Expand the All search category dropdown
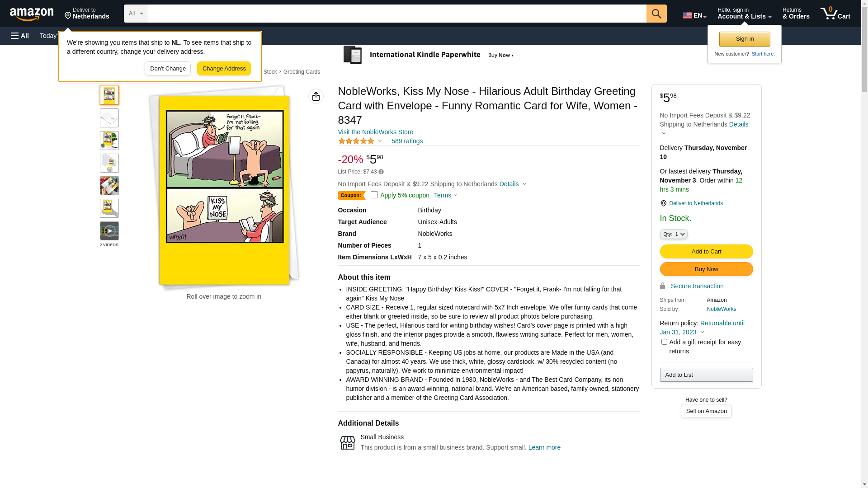The width and height of the screenshot is (868, 488). 135,14
